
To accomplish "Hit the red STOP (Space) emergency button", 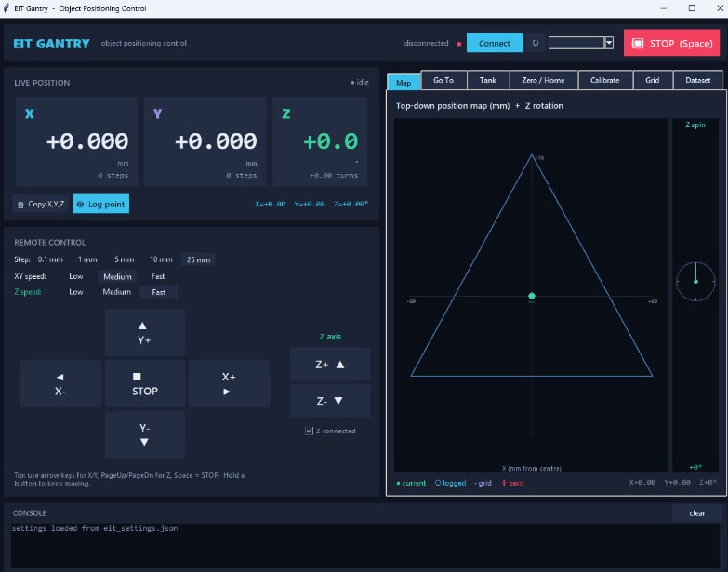I will [x=672, y=43].
